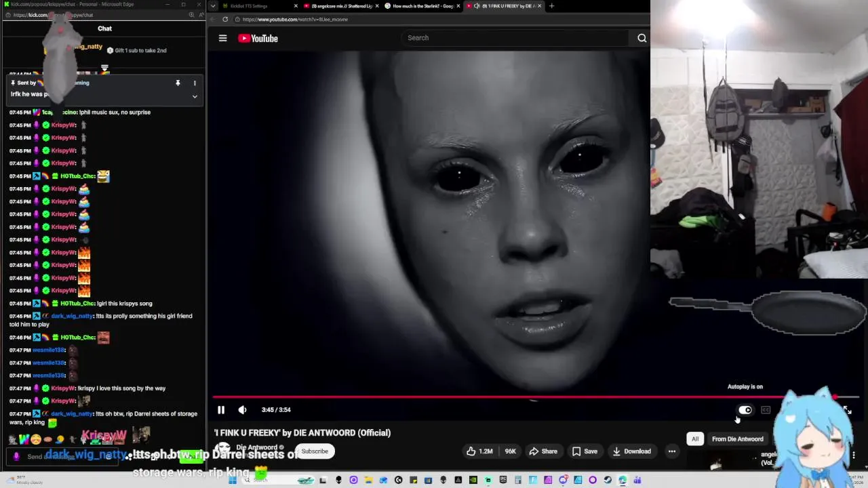Save the video to a playlist
868x488 pixels.
(585, 451)
